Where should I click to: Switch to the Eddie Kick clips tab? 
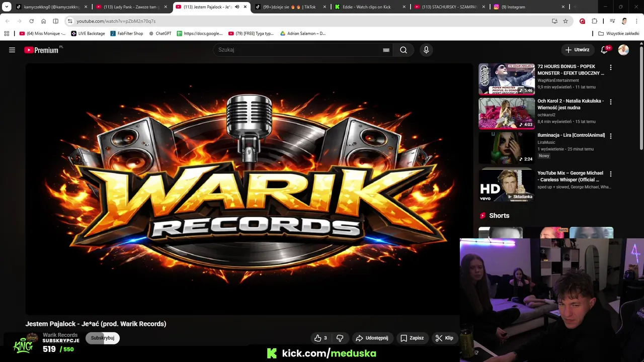coord(370,7)
